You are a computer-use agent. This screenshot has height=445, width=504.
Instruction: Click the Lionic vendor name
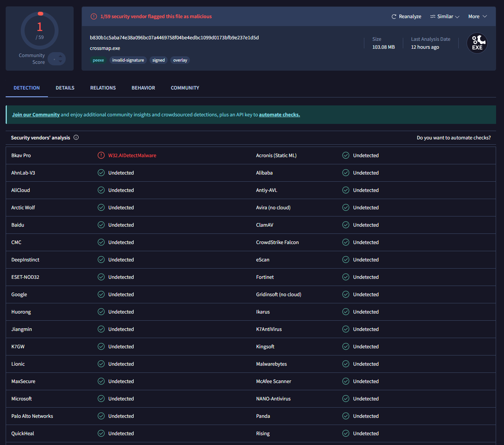[18, 364]
